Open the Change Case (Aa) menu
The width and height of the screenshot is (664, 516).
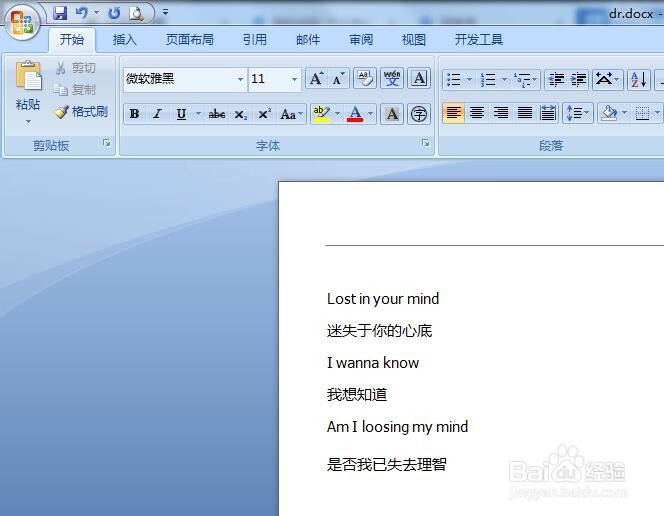291,114
